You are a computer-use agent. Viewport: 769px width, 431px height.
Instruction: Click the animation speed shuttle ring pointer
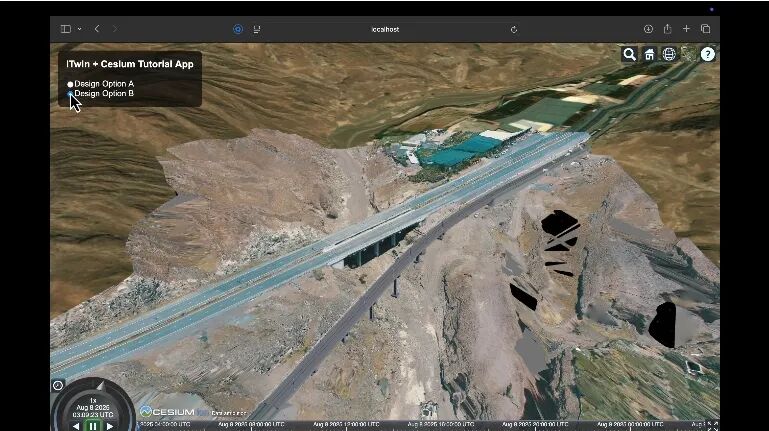pos(101,387)
